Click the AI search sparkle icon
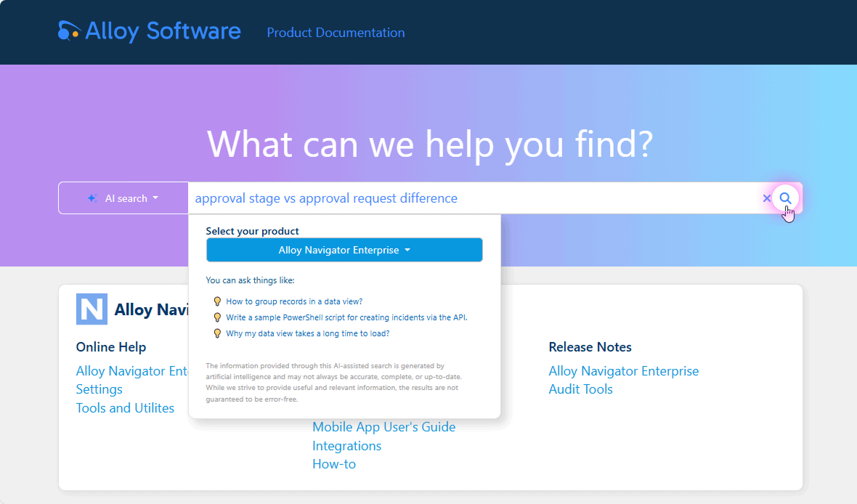 pos(92,198)
